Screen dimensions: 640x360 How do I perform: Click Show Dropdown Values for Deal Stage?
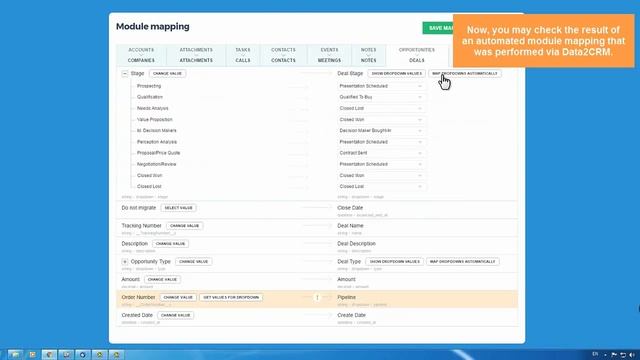[x=396, y=73]
